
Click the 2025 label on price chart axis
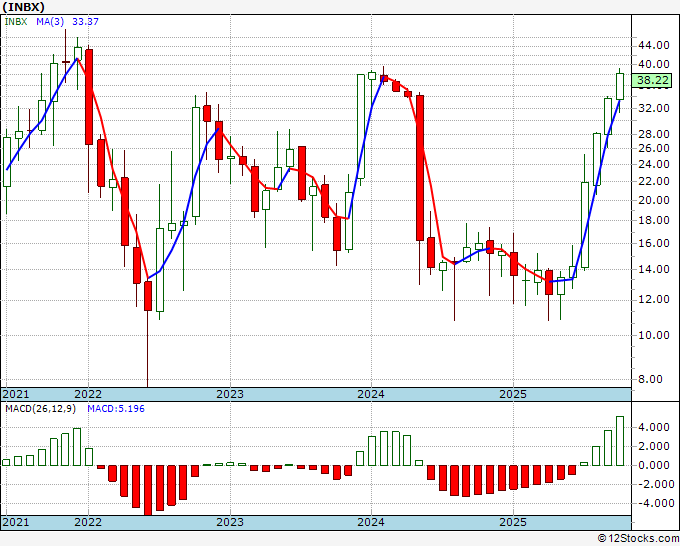tap(513, 394)
